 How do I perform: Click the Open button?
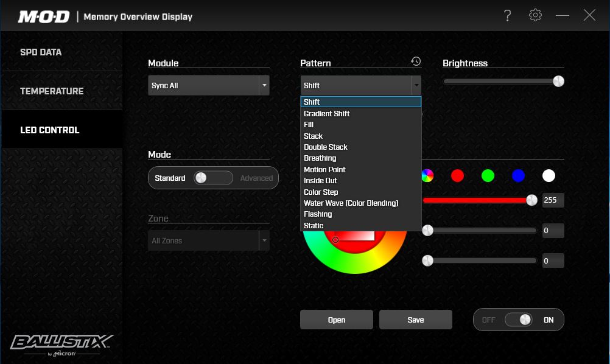[337, 320]
